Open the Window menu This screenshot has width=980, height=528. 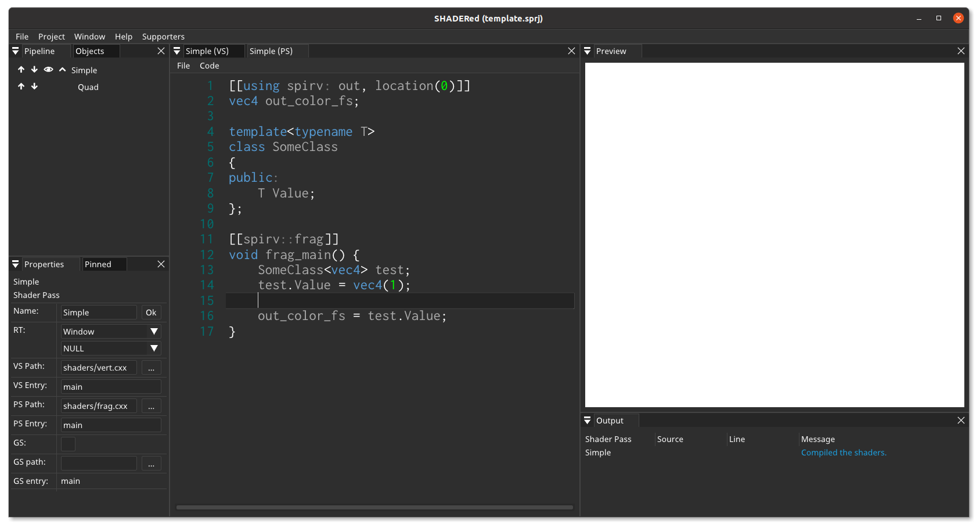coord(89,37)
